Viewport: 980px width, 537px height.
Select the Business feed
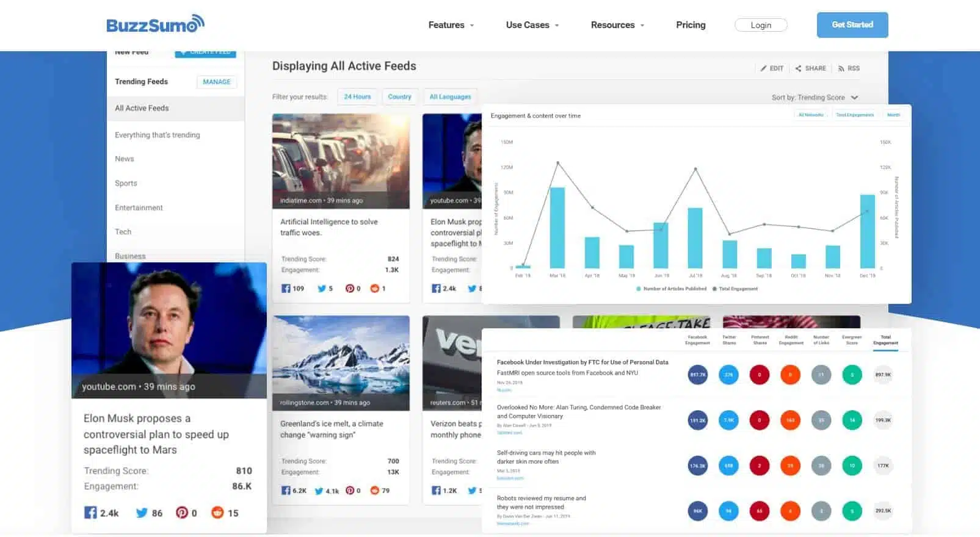[x=130, y=256]
